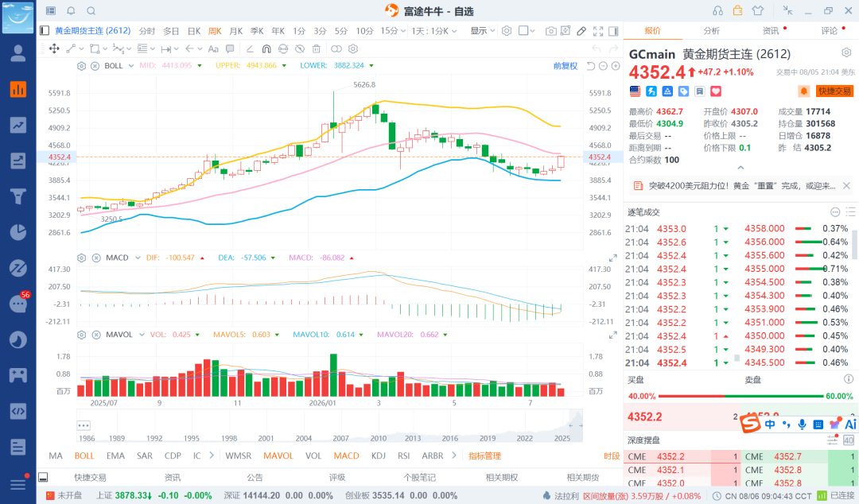Open 指标管理 link
Viewport: 859px width, 504px height.
[485, 456]
